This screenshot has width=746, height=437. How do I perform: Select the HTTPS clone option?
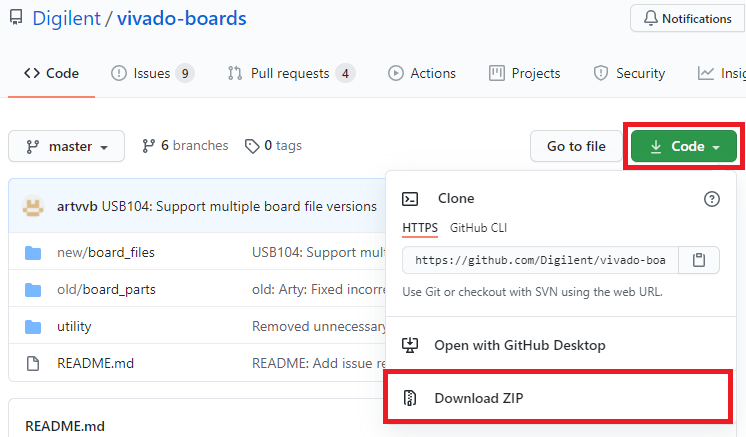(420, 227)
